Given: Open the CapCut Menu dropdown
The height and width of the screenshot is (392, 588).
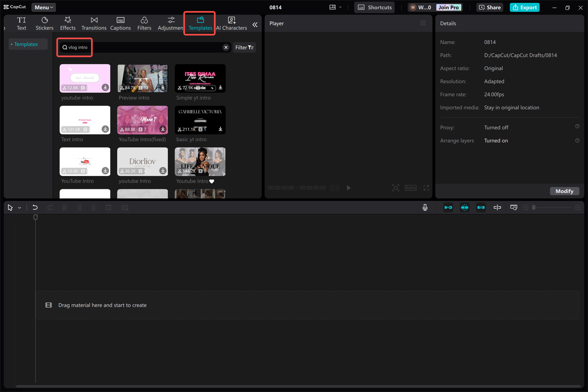Looking at the screenshot, I should [x=44, y=7].
